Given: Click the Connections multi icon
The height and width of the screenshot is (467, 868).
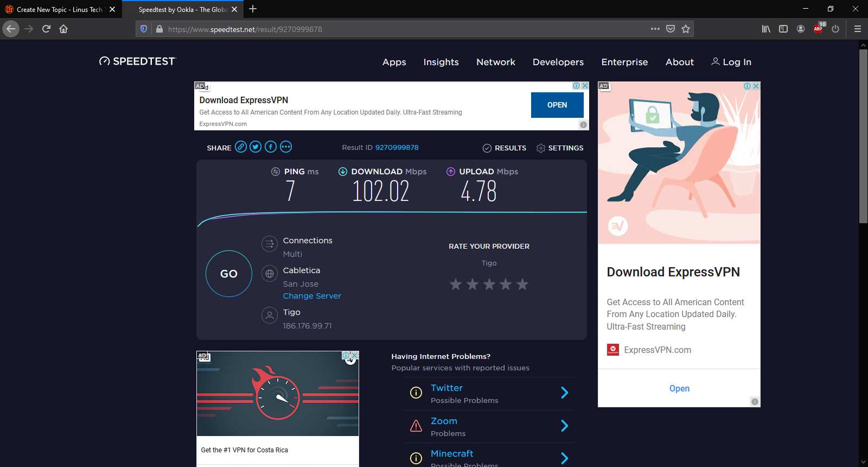Looking at the screenshot, I should click(x=270, y=244).
